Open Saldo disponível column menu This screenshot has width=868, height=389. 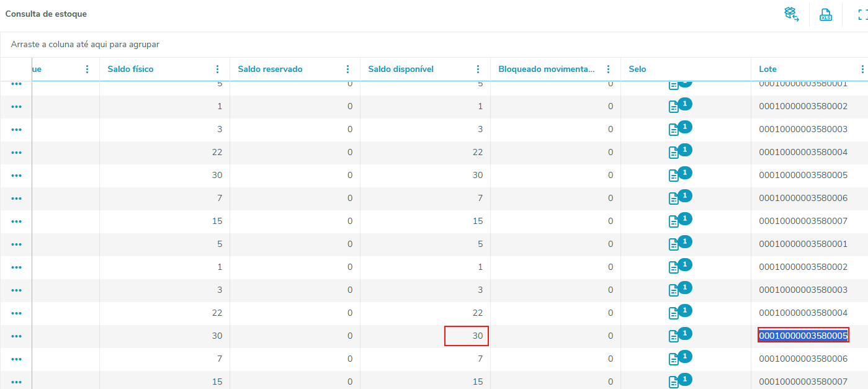(x=478, y=69)
